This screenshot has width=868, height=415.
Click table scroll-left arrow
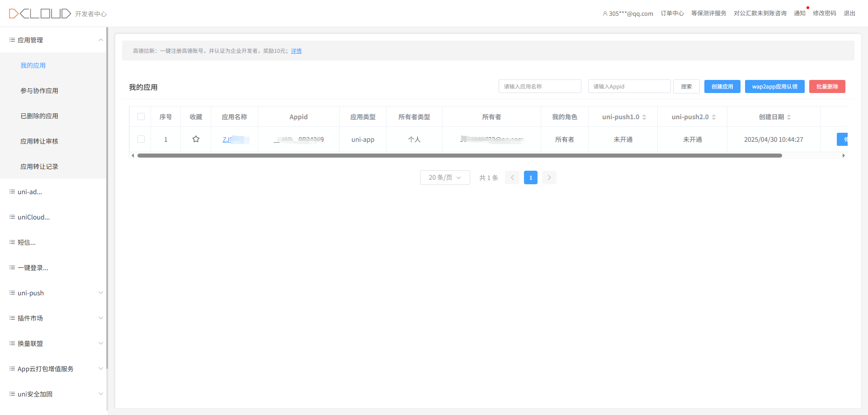pos(132,155)
